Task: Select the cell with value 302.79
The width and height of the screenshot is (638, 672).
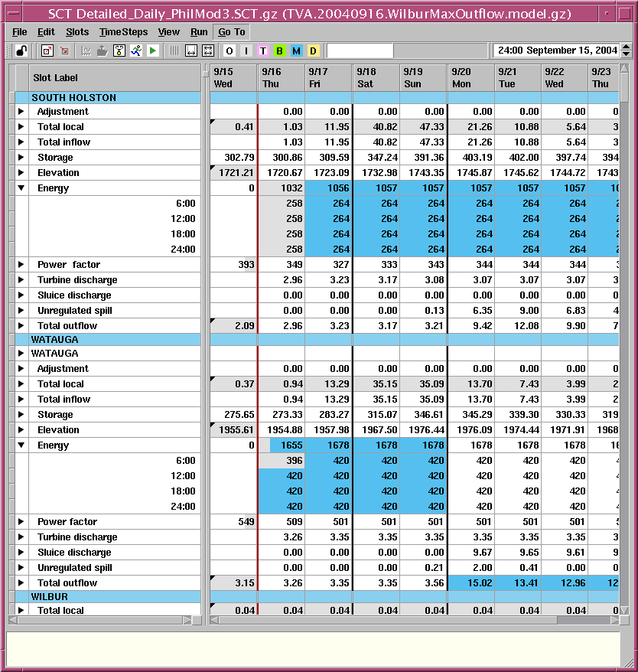Action: (x=234, y=158)
